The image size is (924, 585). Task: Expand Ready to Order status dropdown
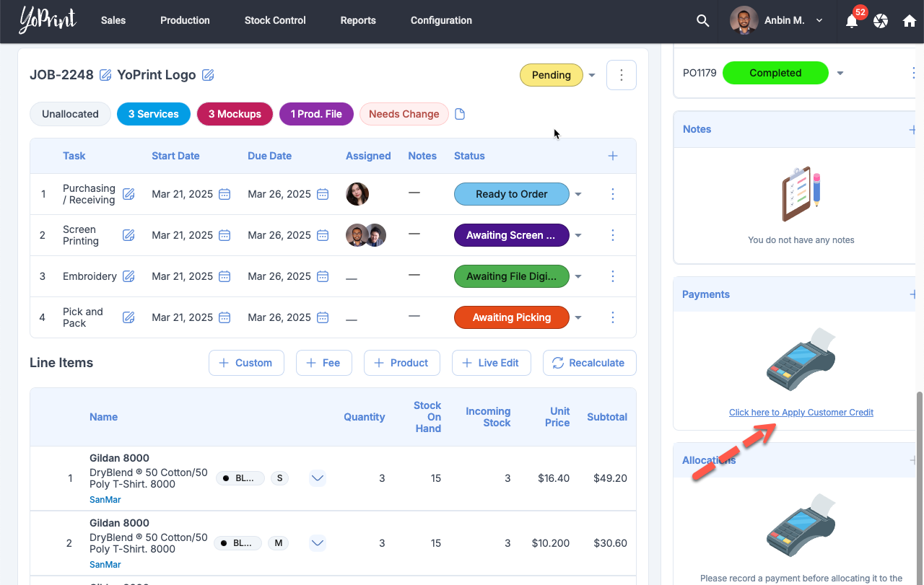click(578, 194)
